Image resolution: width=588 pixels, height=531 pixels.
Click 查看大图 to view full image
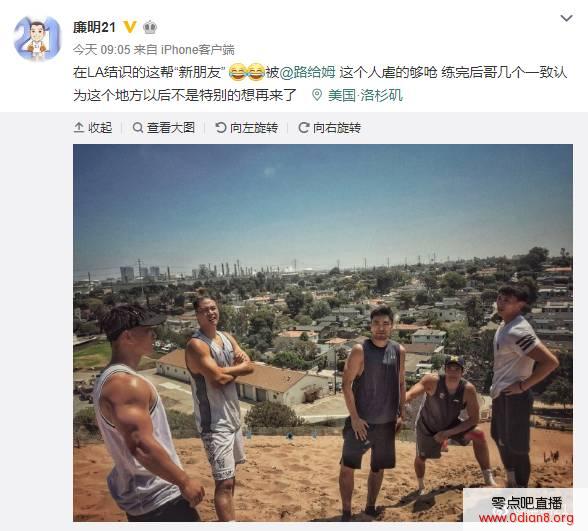[164, 128]
